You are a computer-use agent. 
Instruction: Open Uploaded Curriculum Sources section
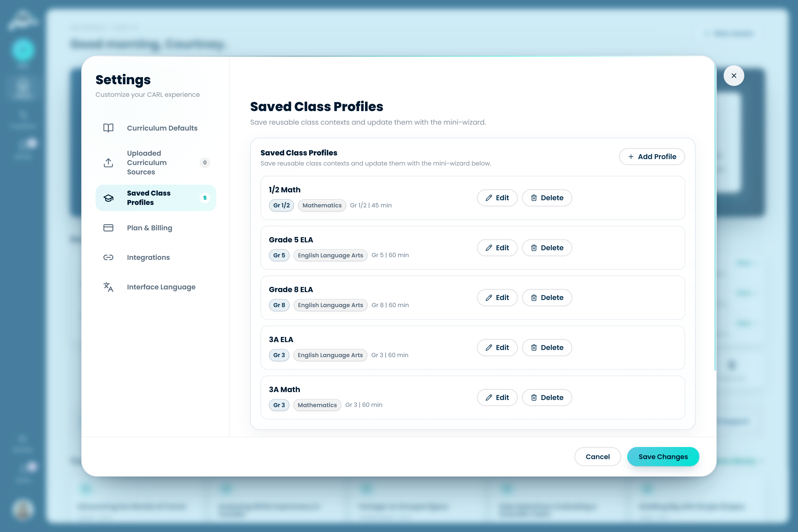[156, 163]
